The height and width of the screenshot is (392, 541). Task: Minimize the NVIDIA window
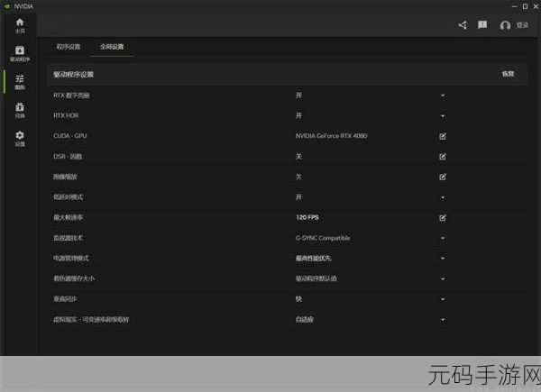[x=514, y=6]
